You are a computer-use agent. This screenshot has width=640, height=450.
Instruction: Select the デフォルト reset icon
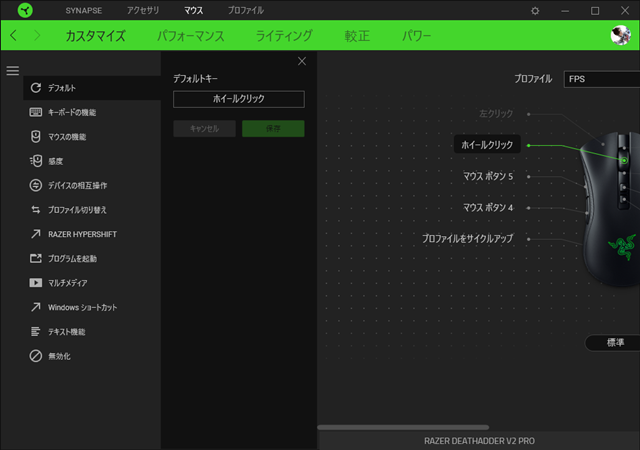tap(36, 87)
